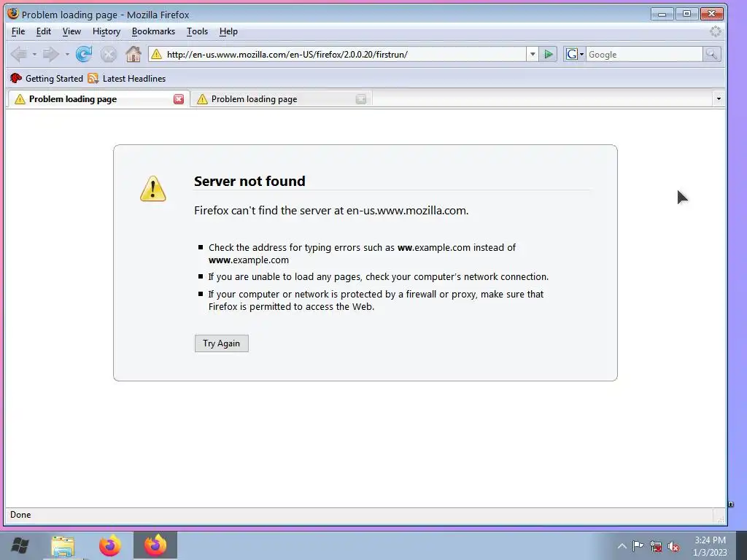Select the second Problem loading page tab

[281, 99]
